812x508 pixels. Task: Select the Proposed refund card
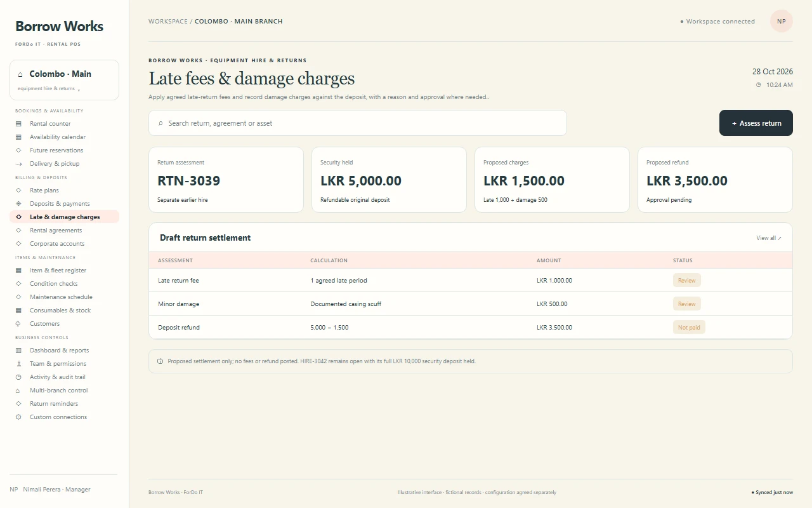click(x=715, y=180)
